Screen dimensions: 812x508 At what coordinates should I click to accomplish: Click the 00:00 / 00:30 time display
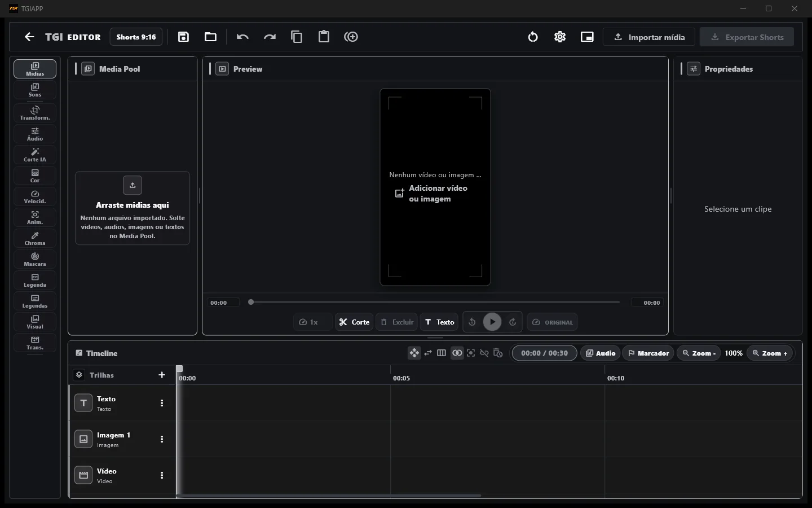pos(544,353)
